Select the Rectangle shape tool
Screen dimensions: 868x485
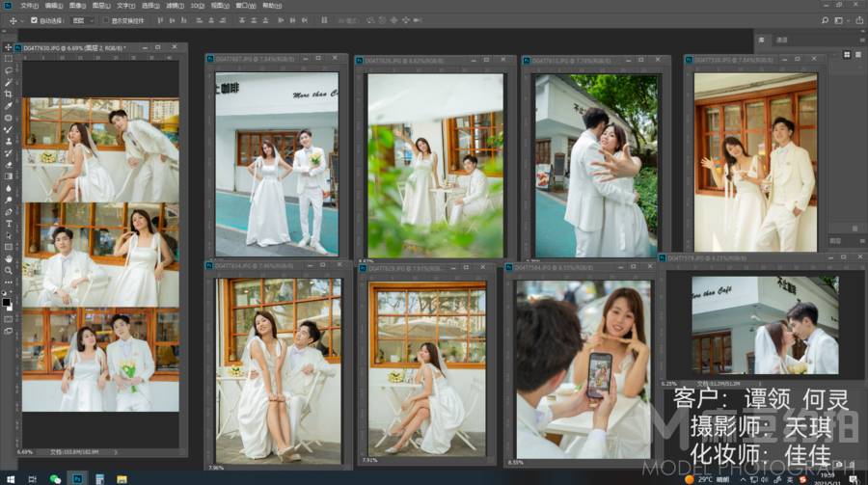click(x=9, y=247)
